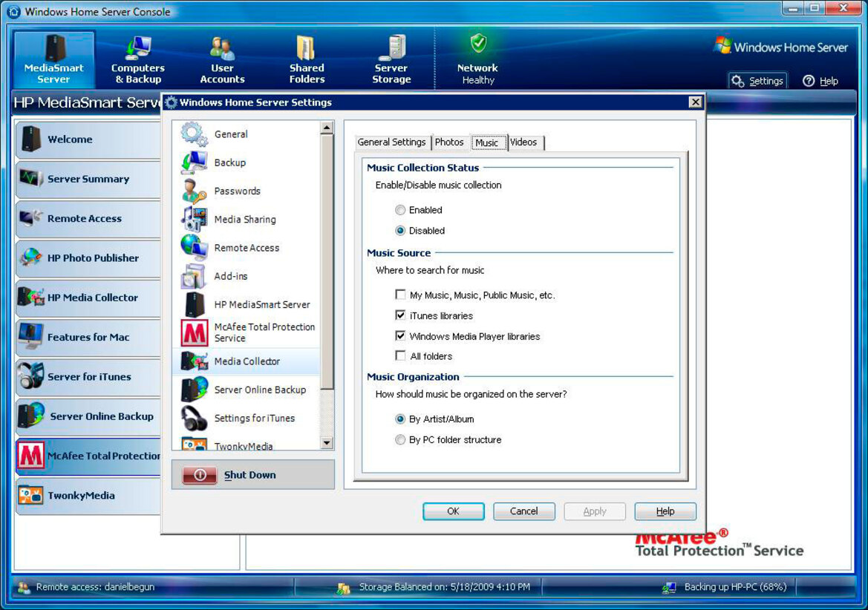Close the Windows Home Server Settings dialog

click(x=695, y=102)
